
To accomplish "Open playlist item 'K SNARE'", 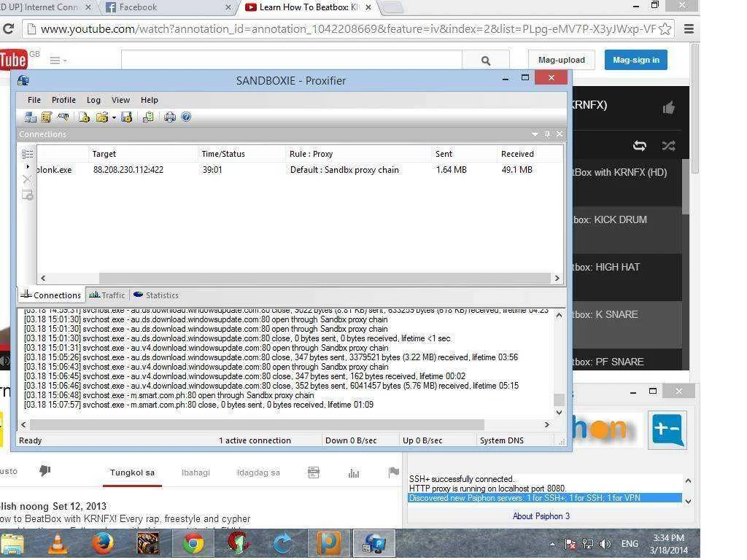I will [x=627, y=324].
